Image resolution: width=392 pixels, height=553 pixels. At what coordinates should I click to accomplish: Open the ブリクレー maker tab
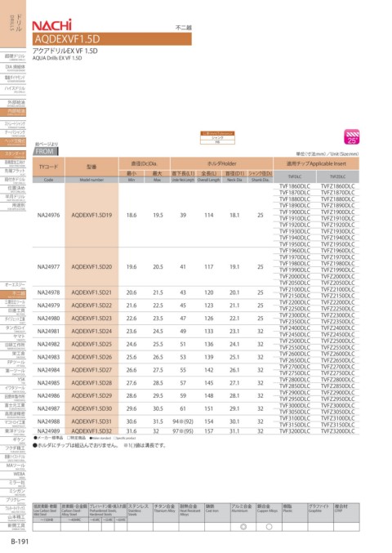click(x=13, y=501)
